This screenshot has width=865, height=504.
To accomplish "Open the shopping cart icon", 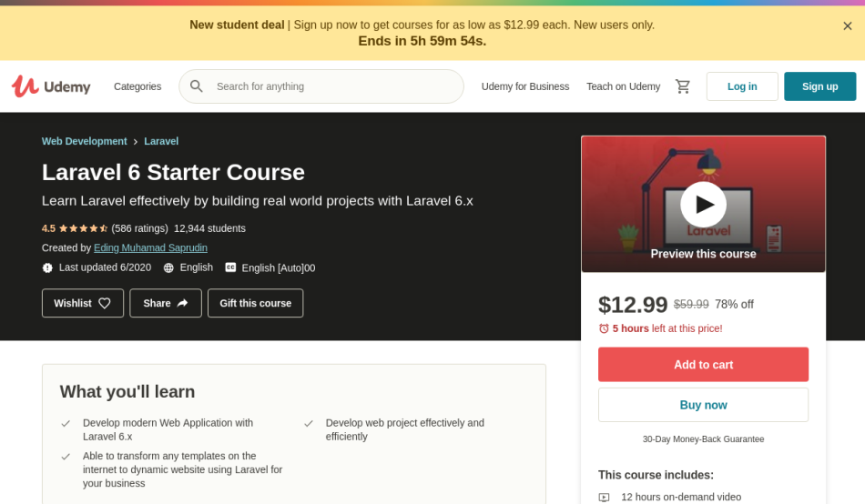I will [682, 86].
